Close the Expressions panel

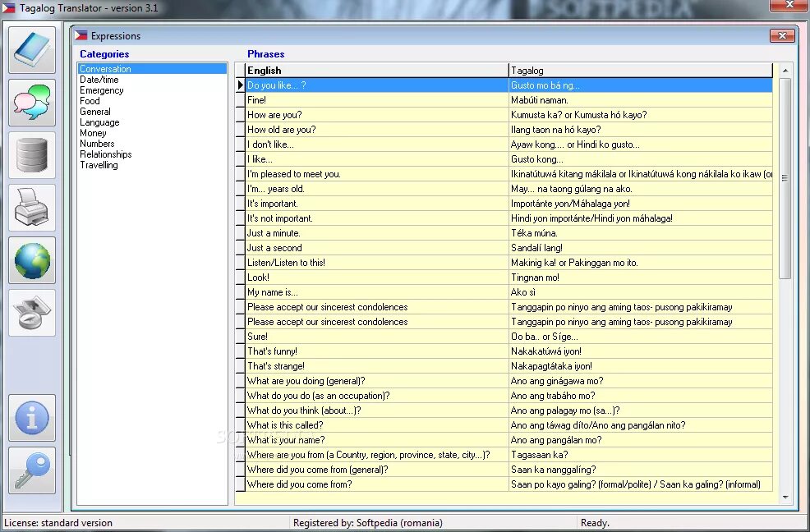tap(782, 35)
